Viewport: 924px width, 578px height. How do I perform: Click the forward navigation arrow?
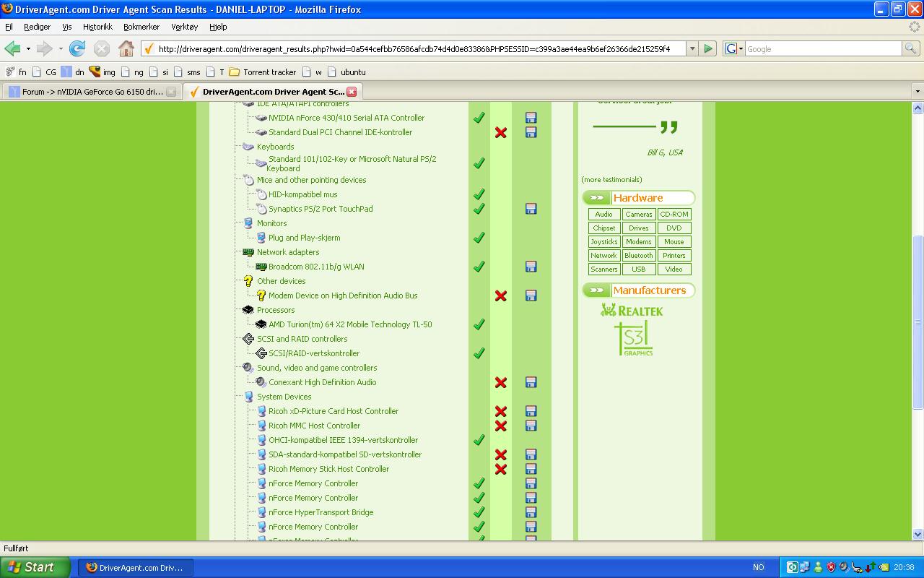pyautogui.click(x=45, y=48)
